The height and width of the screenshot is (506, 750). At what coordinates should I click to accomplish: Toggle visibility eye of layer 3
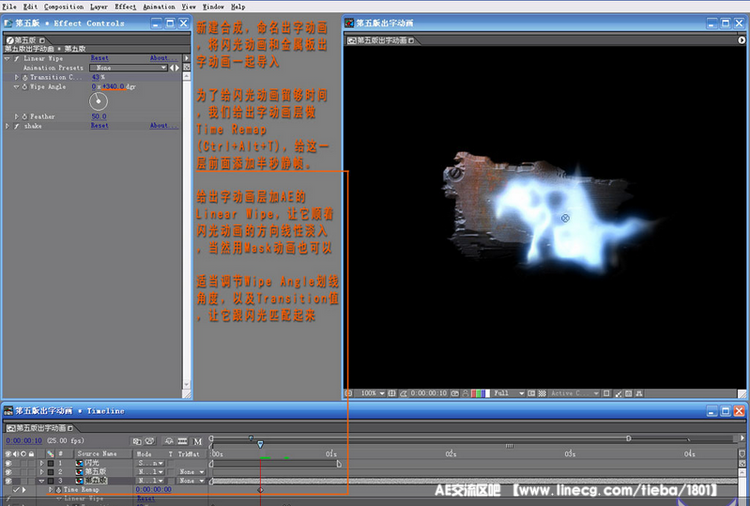[8, 481]
